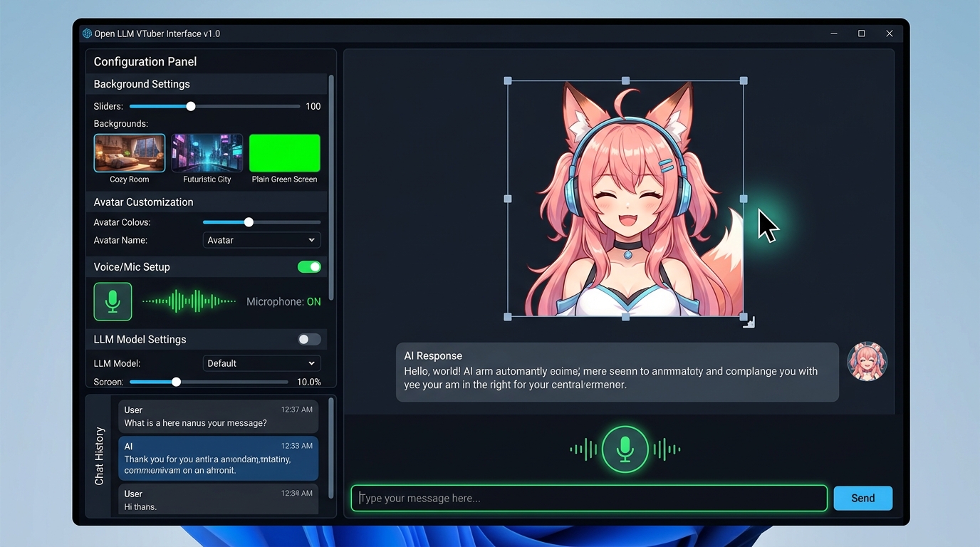Image resolution: width=980 pixels, height=547 pixels.
Task: Pick the Plain Green Screen background
Action: [x=284, y=153]
